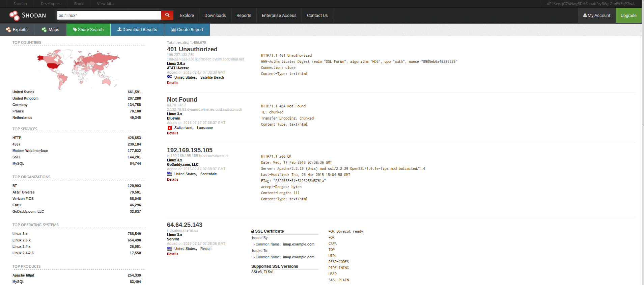Click the top countries world map
This screenshot has width=644, height=285.
click(x=78, y=69)
